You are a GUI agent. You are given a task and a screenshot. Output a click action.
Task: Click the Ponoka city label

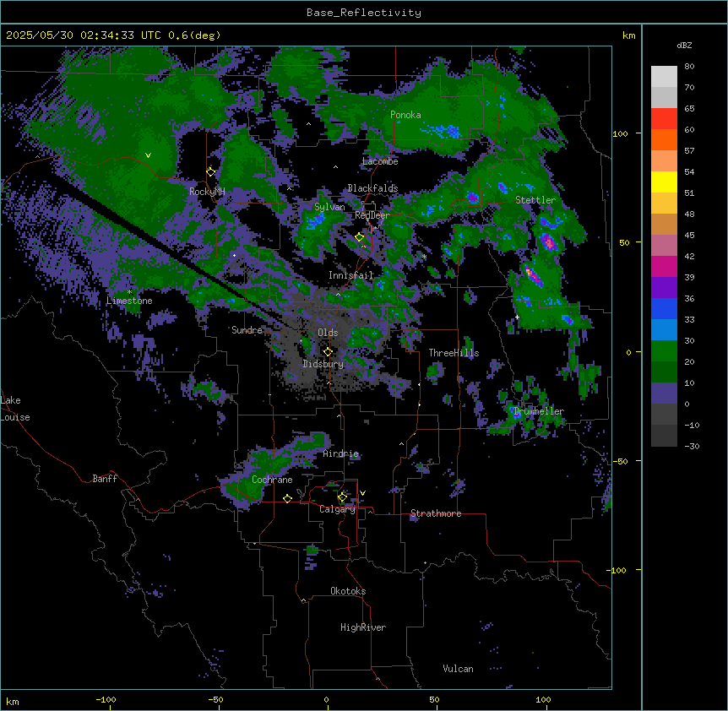click(x=405, y=115)
